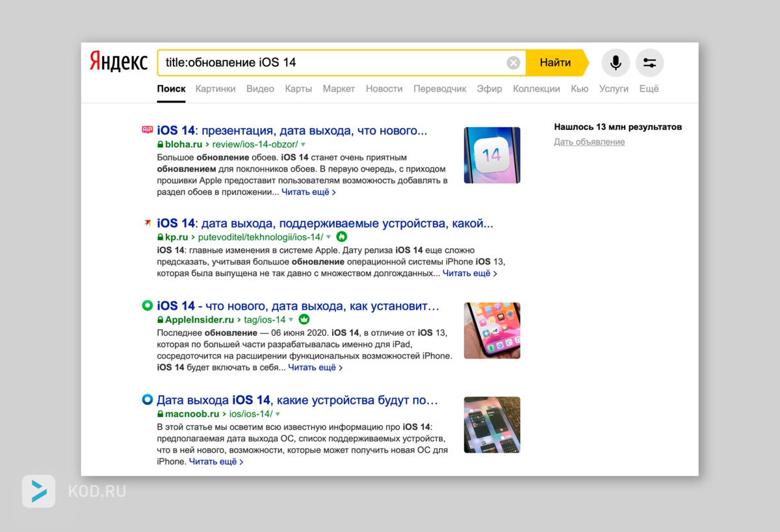Start voice search with the microphone icon
780x532 pixels.
click(x=616, y=63)
